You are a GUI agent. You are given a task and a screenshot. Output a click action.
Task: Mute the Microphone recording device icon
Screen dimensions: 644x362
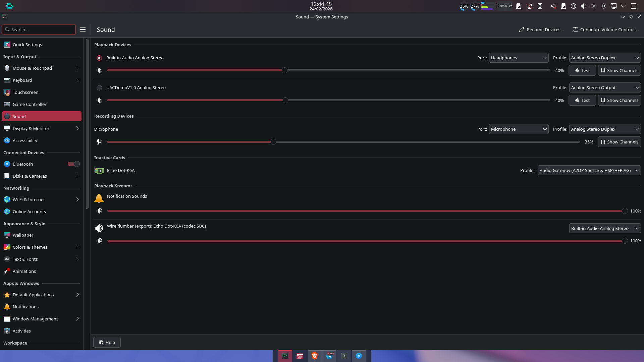click(99, 142)
